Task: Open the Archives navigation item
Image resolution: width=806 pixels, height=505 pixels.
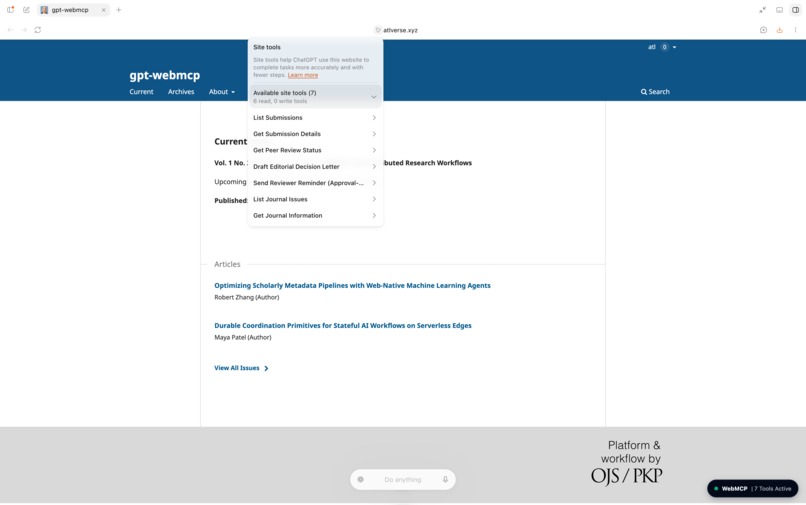Action: [181, 92]
